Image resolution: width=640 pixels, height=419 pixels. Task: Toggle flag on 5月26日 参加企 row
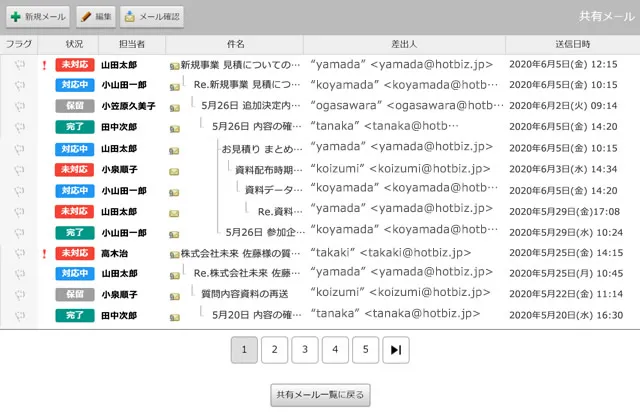pos(20,233)
